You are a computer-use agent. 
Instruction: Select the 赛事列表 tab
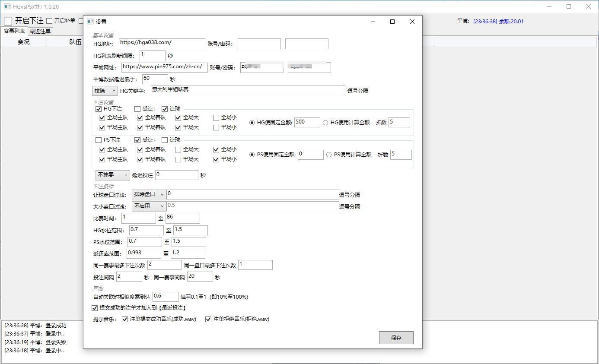[x=14, y=31]
